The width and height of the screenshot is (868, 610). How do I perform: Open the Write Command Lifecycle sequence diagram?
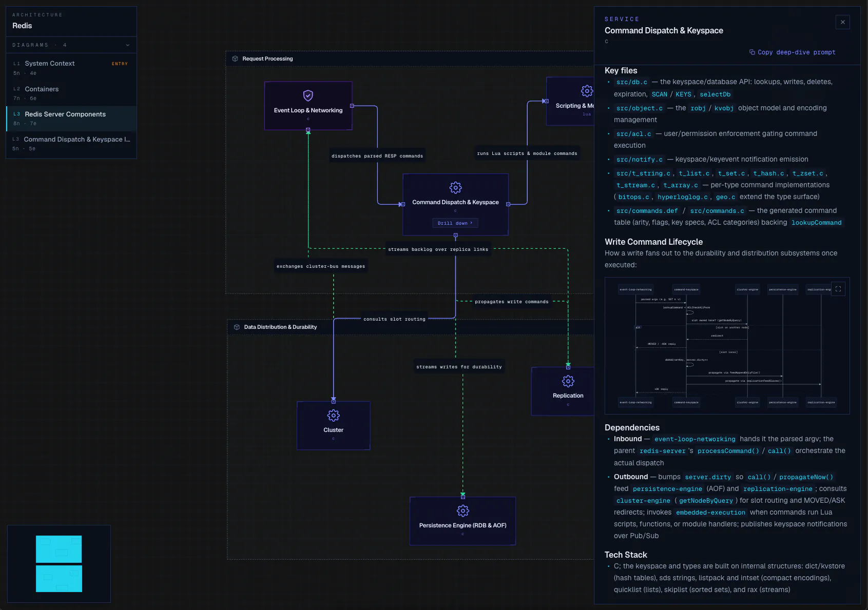[x=727, y=346]
